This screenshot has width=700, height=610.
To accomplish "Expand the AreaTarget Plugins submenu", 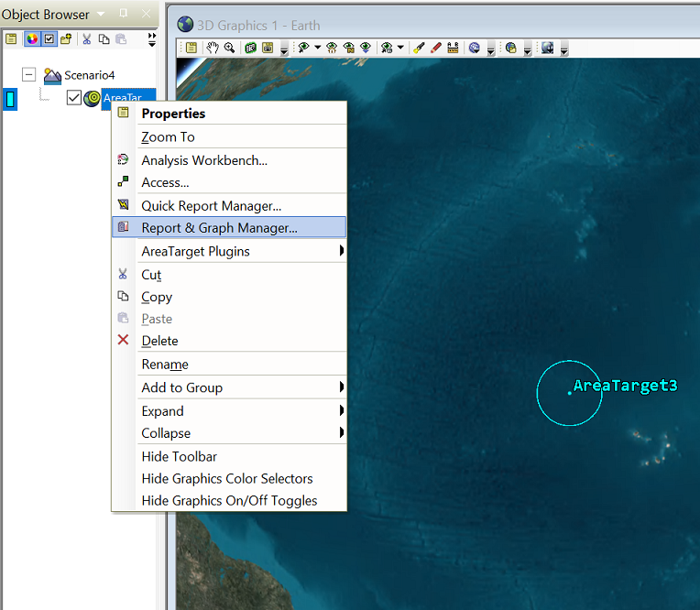I will pos(229,251).
